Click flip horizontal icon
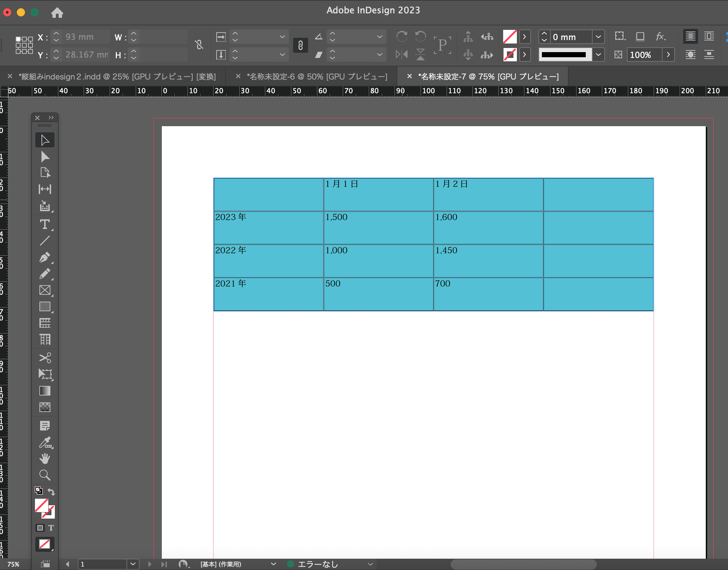Viewport: 728px width, 570px height. 402,54
